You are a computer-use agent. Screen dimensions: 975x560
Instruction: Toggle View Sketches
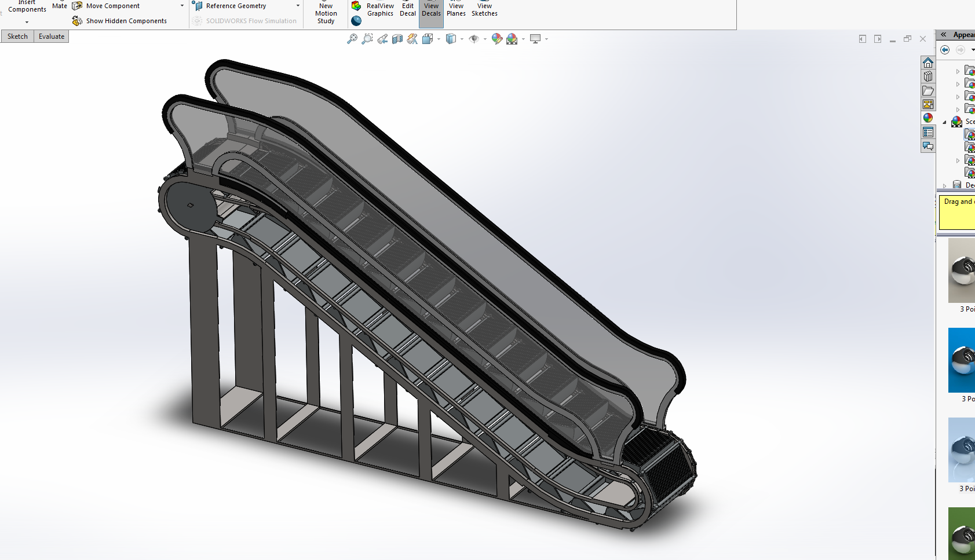click(484, 10)
